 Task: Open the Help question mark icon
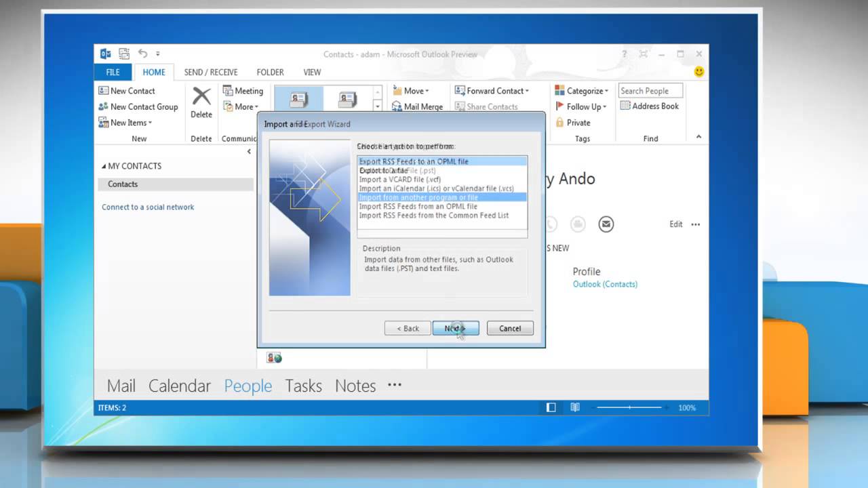[x=625, y=54]
